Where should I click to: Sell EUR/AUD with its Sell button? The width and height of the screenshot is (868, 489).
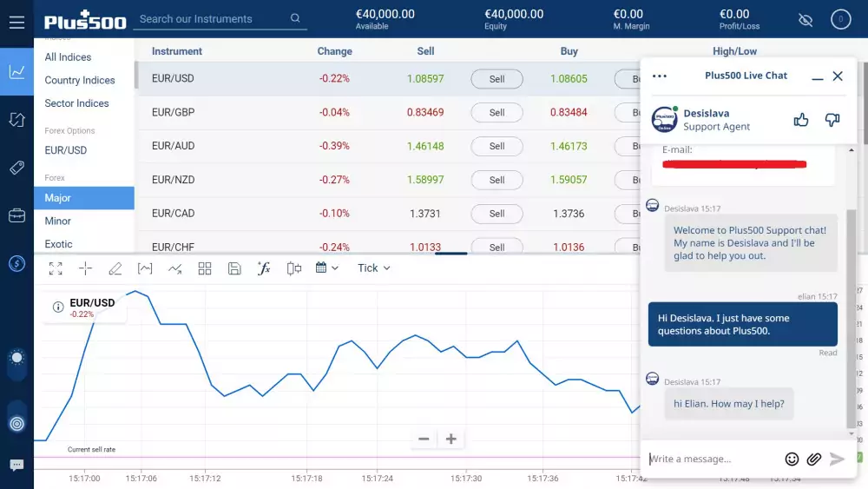496,146
